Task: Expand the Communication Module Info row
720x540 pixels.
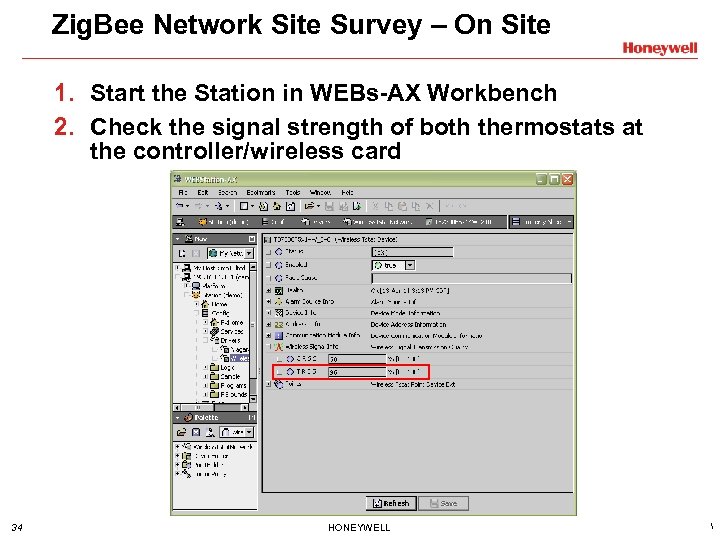Action: [x=269, y=336]
